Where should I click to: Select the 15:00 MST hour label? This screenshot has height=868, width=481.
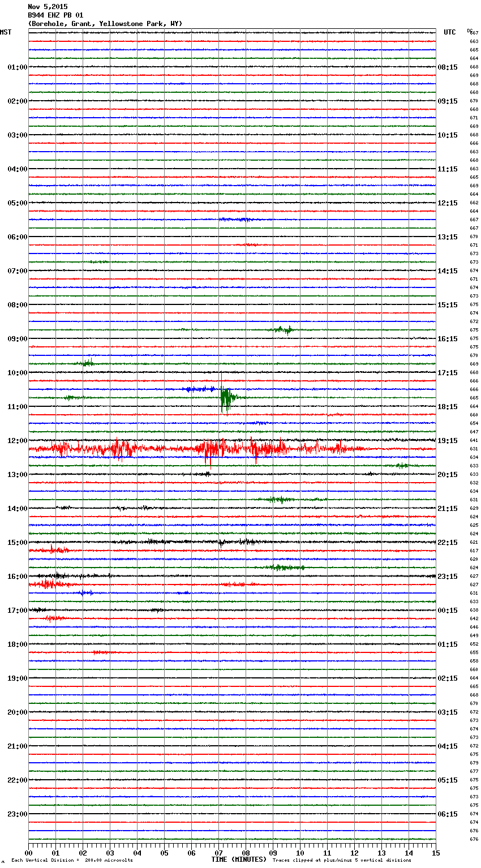point(17,543)
